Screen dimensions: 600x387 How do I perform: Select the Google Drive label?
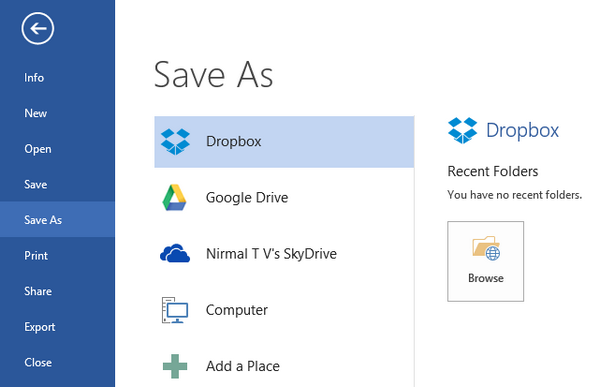(247, 198)
